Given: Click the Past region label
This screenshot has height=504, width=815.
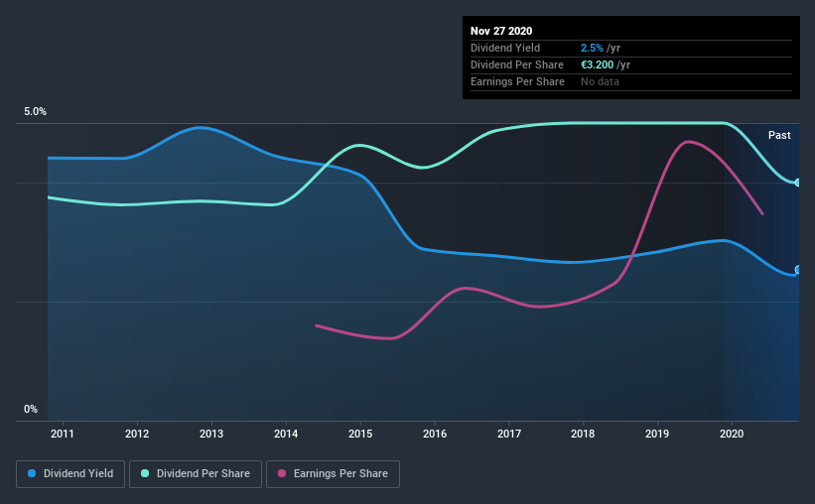Looking at the screenshot, I should point(779,135).
